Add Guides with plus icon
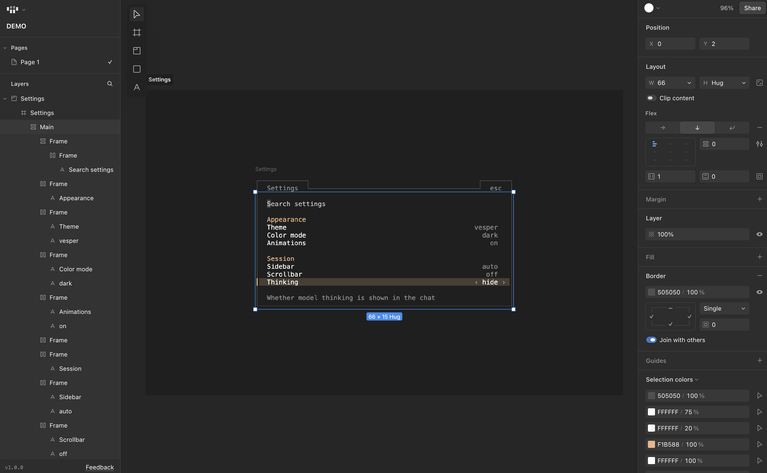767x473 pixels. click(x=759, y=360)
